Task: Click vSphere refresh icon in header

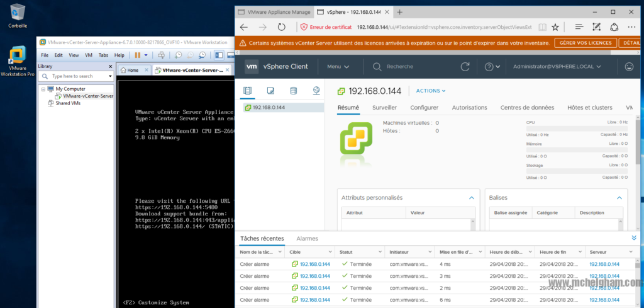Action: pyautogui.click(x=465, y=67)
